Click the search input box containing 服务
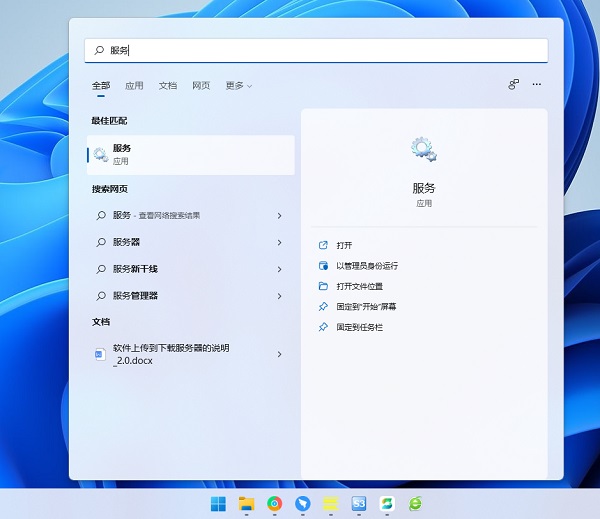 click(x=316, y=50)
